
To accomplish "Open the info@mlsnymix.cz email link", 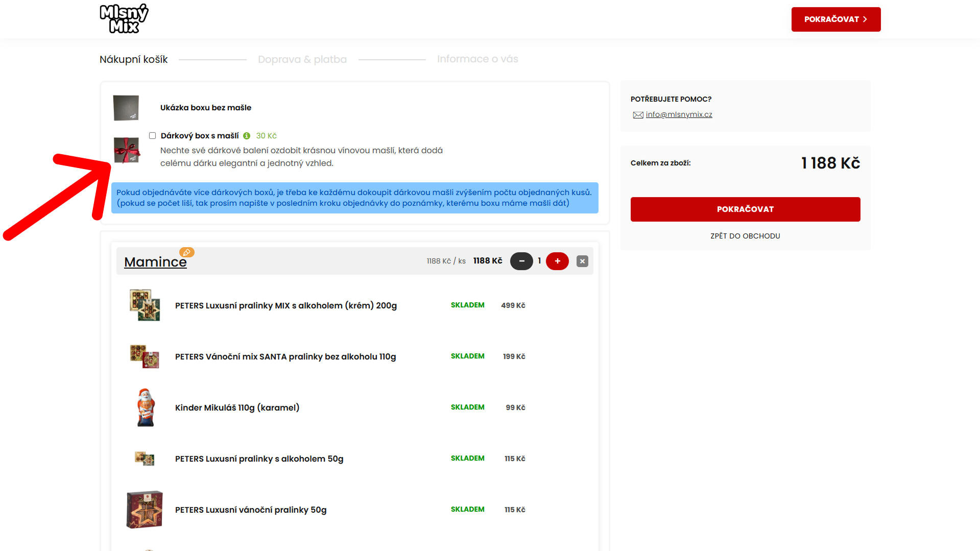I will click(x=679, y=114).
